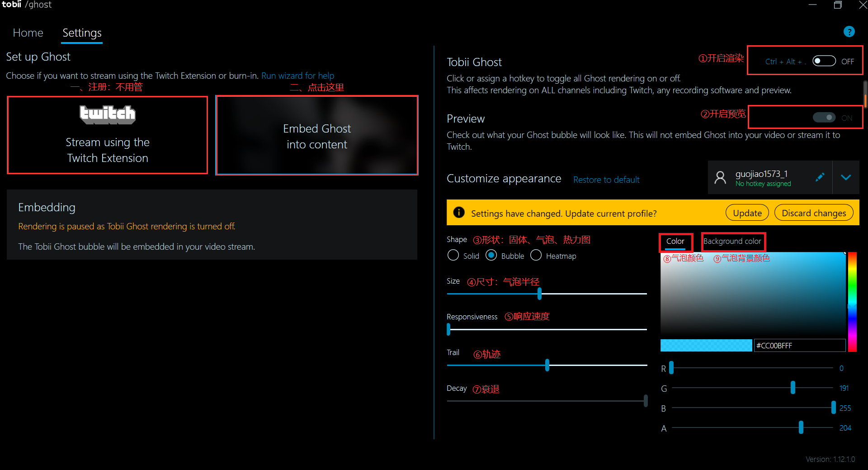Click the rainbow hue strip

click(x=852, y=302)
